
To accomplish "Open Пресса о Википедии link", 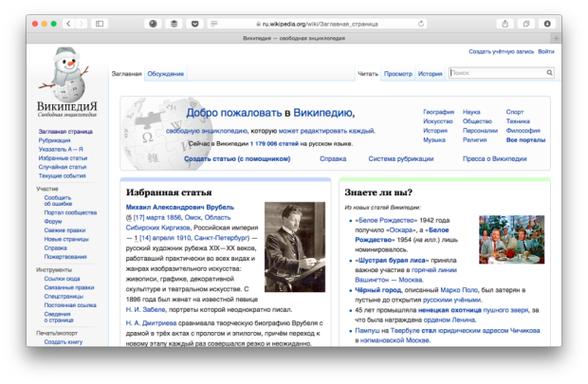I will pos(495,159).
